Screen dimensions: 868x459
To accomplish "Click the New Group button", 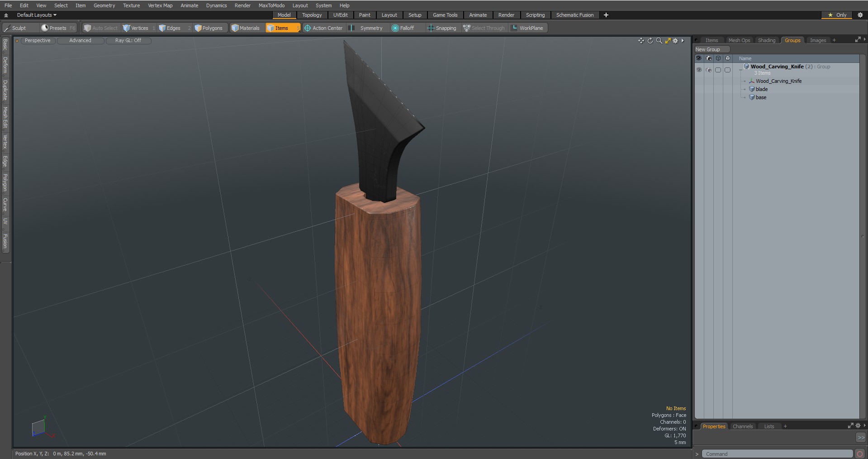I will [712, 49].
